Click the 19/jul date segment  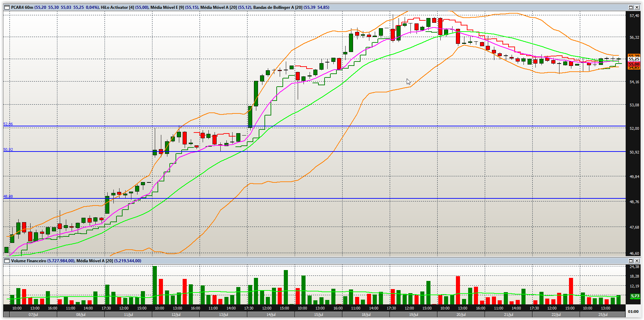pyautogui.click(x=413, y=315)
